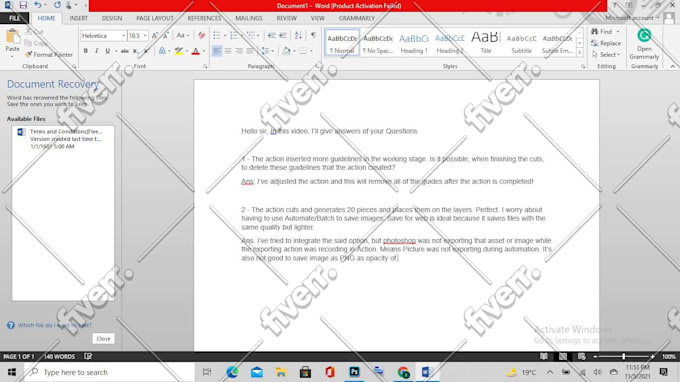Open the Change Case dropdown

point(182,36)
